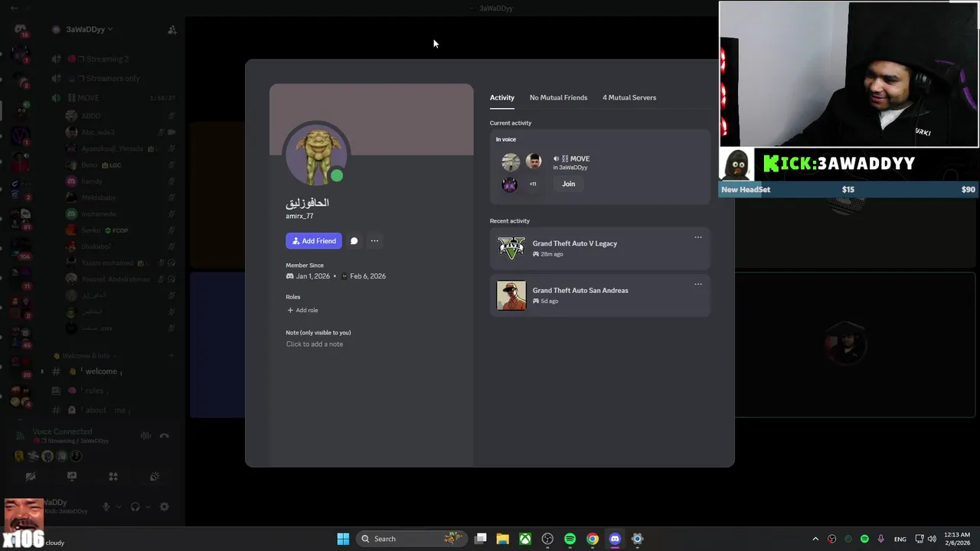Viewport: 980px width, 551px height.
Task: Toggle headphone deafen in user panel
Action: pos(136,507)
